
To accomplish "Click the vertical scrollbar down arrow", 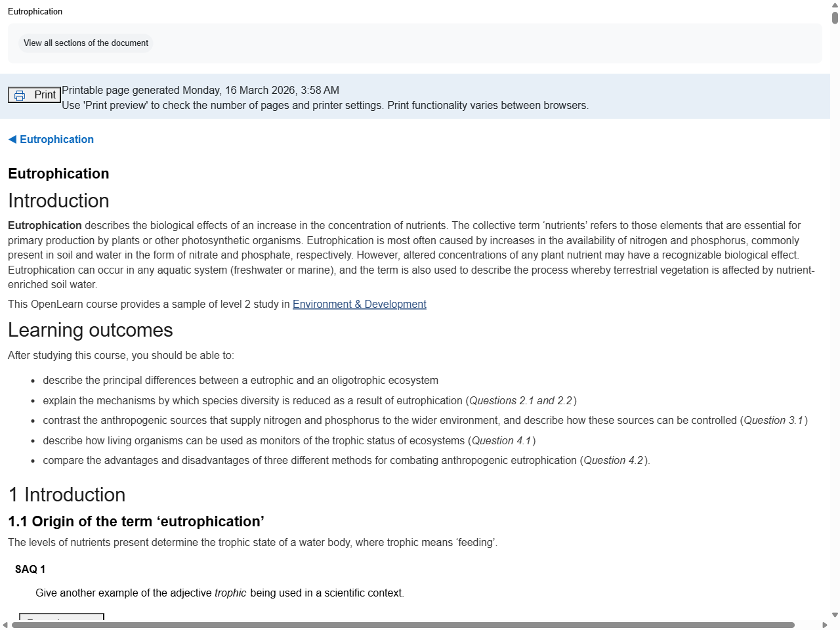I will (834, 615).
